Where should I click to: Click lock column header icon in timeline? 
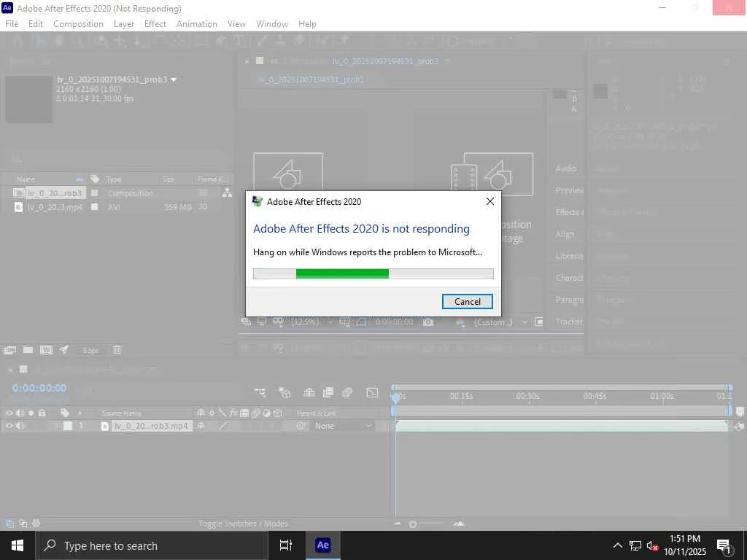click(x=42, y=413)
